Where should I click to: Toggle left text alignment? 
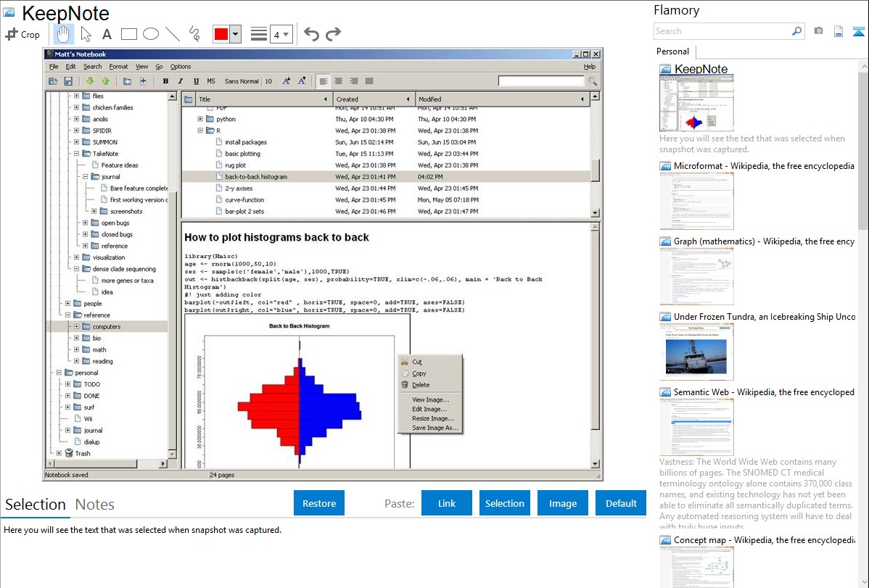click(x=324, y=81)
